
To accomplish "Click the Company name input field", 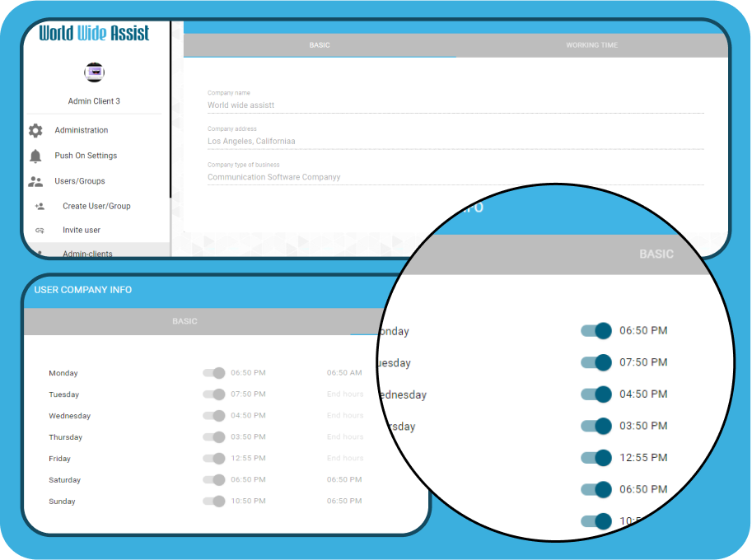I will pyautogui.click(x=455, y=105).
